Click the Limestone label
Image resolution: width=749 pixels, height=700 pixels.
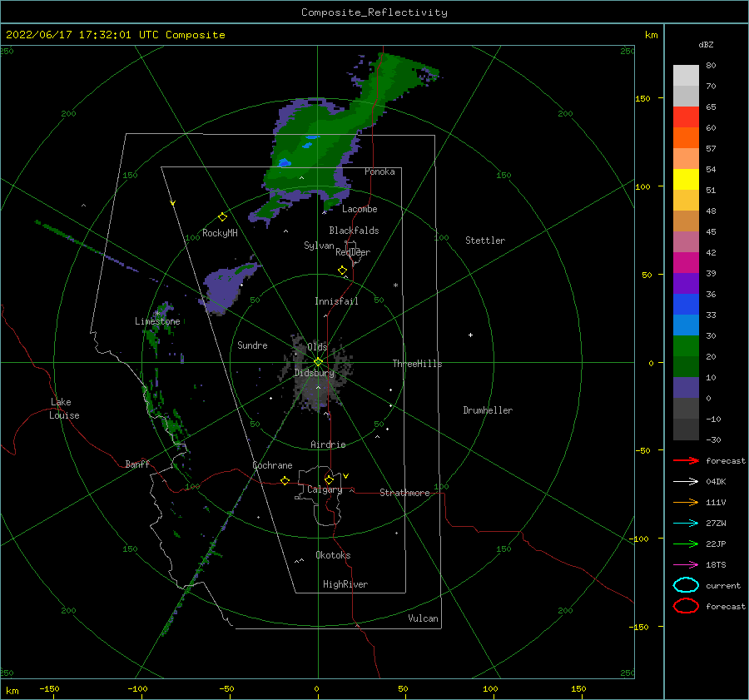pyautogui.click(x=157, y=321)
